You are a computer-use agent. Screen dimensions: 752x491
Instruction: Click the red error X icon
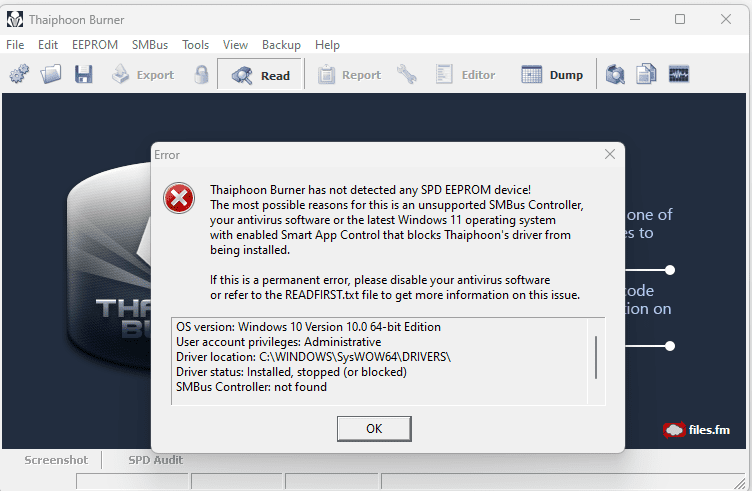(179, 198)
